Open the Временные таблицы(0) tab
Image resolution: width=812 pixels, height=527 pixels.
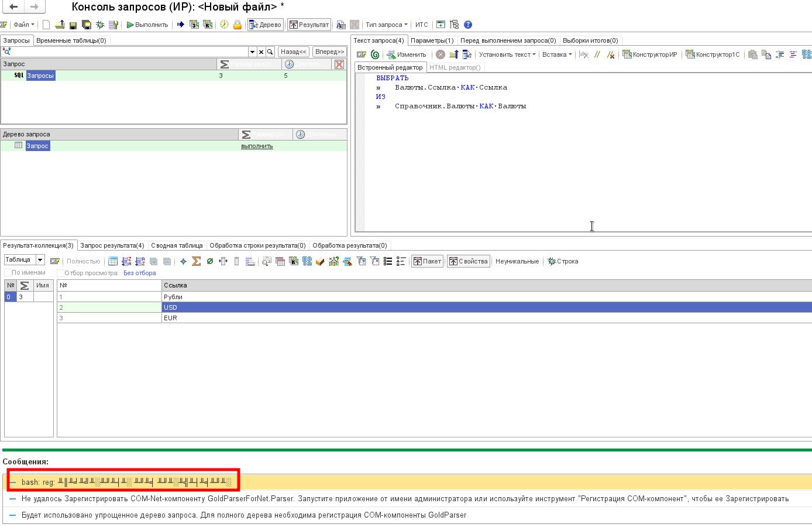point(71,40)
